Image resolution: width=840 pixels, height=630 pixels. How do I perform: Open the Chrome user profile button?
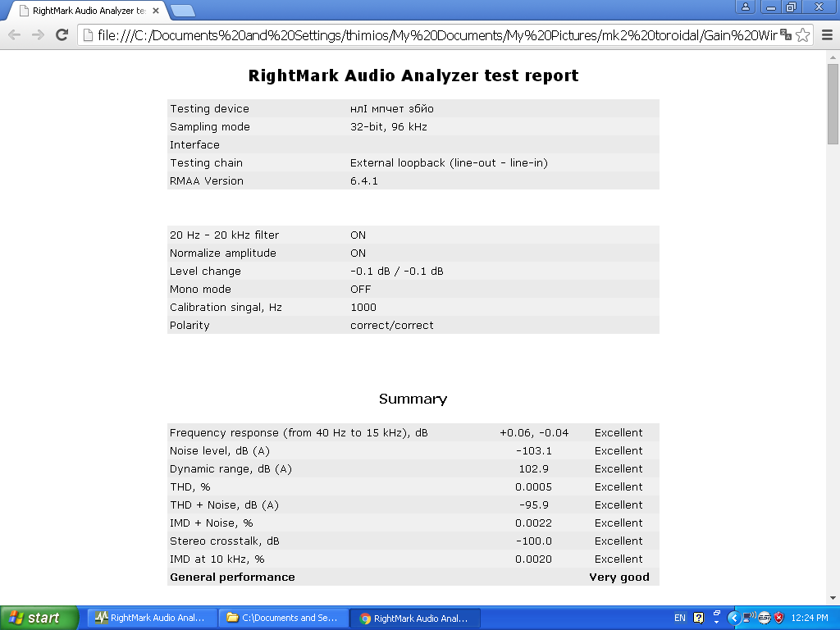coord(745,7)
